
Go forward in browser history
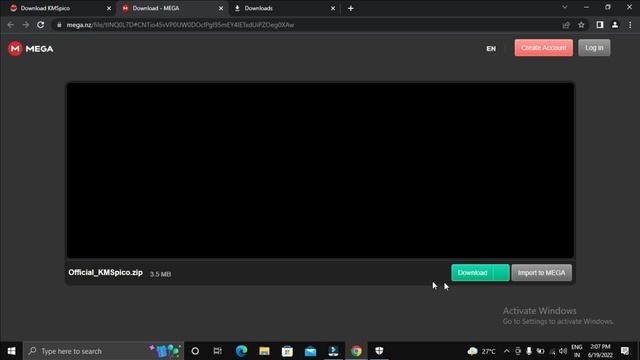click(26, 25)
